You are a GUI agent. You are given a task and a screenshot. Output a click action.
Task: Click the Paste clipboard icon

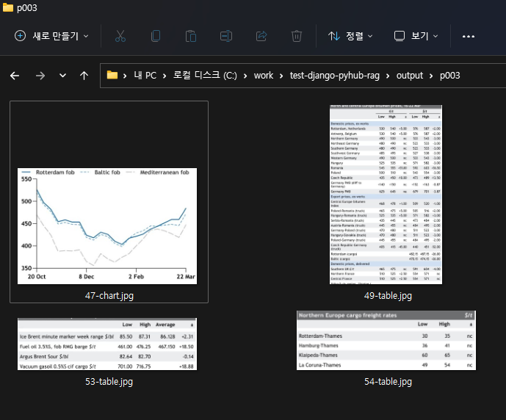tap(191, 36)
